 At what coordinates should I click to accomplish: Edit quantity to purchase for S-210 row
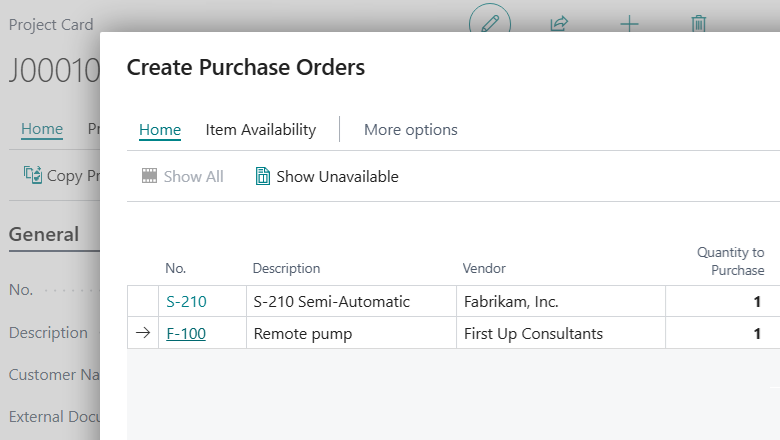click(x=723, y=301)
